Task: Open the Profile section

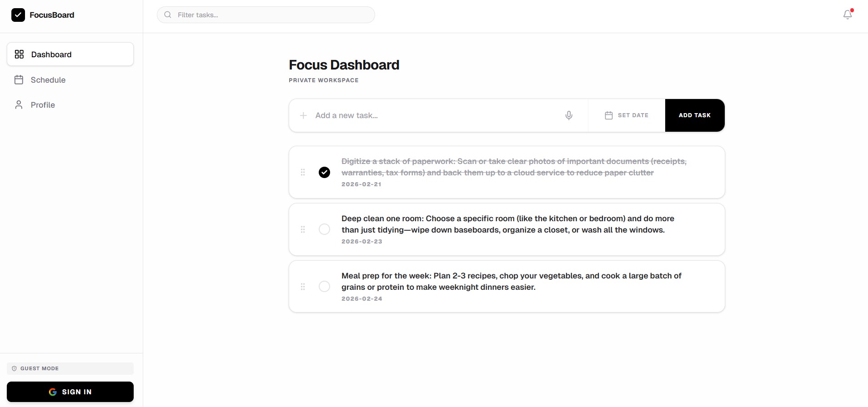Action: 43,105
